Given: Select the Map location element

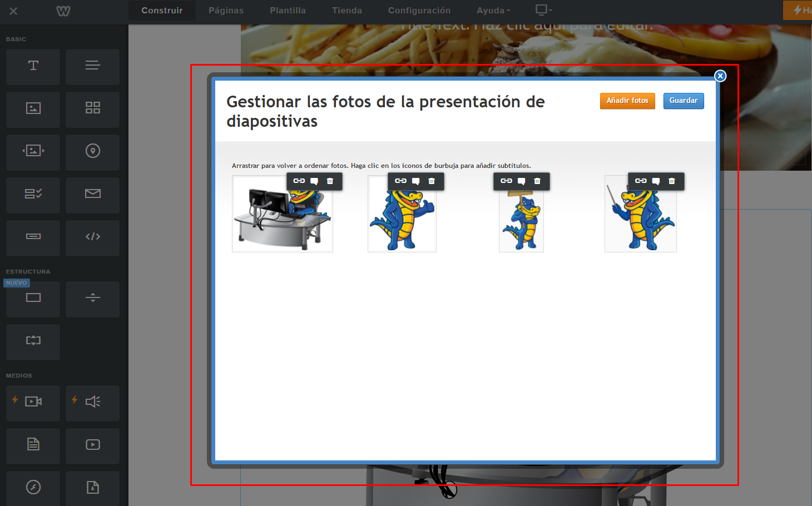Looking at the screenshot, I should coord(92,152).
